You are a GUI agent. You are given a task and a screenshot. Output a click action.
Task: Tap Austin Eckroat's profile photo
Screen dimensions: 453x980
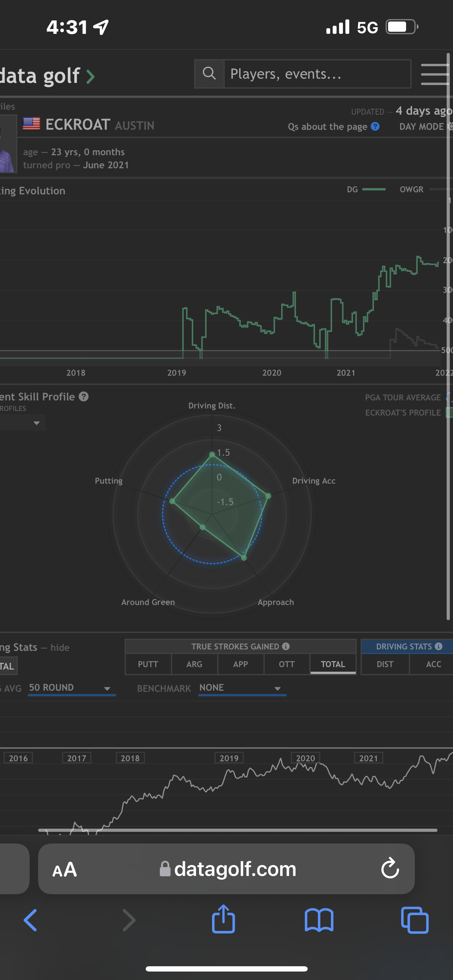(x=8, y=144)
